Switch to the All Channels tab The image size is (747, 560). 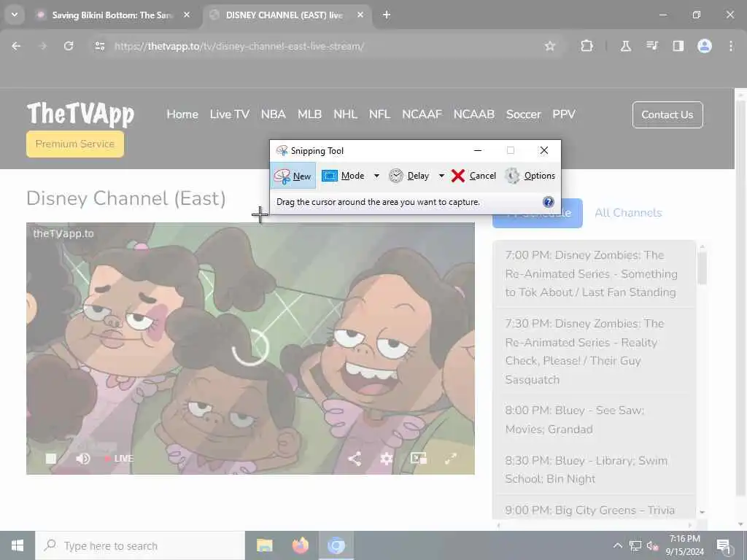[x=628, y=213]
